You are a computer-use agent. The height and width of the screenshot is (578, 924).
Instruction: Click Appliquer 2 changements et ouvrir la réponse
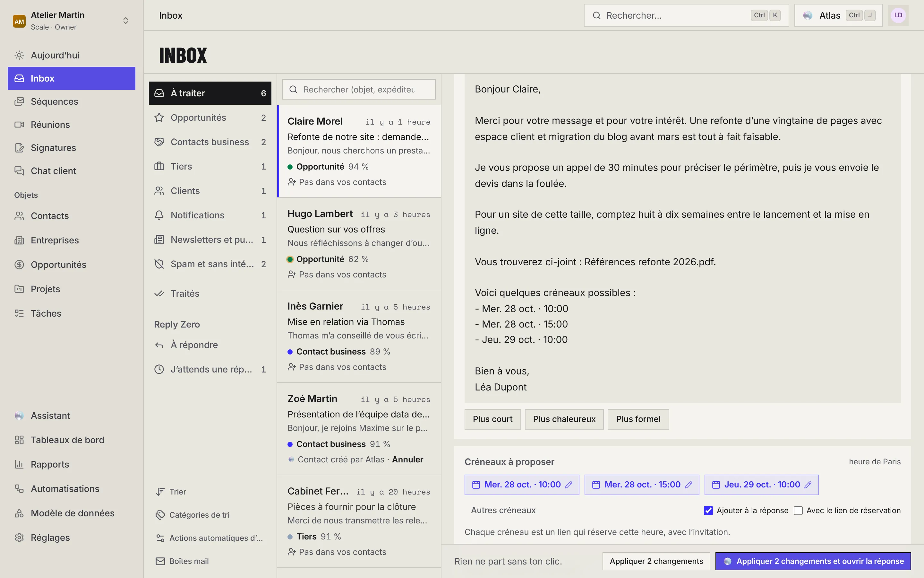coord(813,561)
